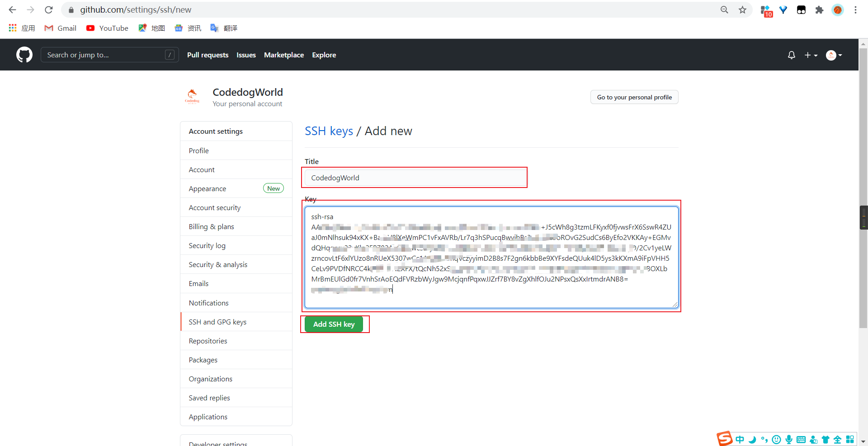Viewport: 868px width, 446px height.
Task: Open the browser extensions puzzle icon
Action: point(819,10)
